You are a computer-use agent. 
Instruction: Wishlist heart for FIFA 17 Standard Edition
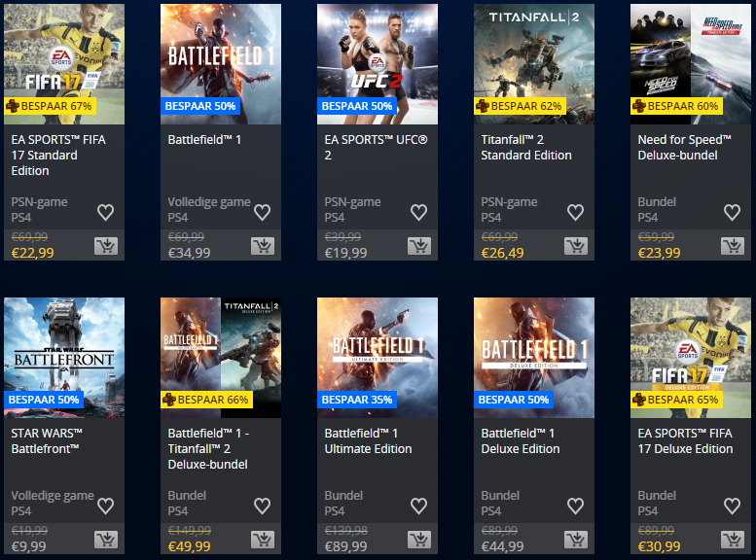click(106, 213)
